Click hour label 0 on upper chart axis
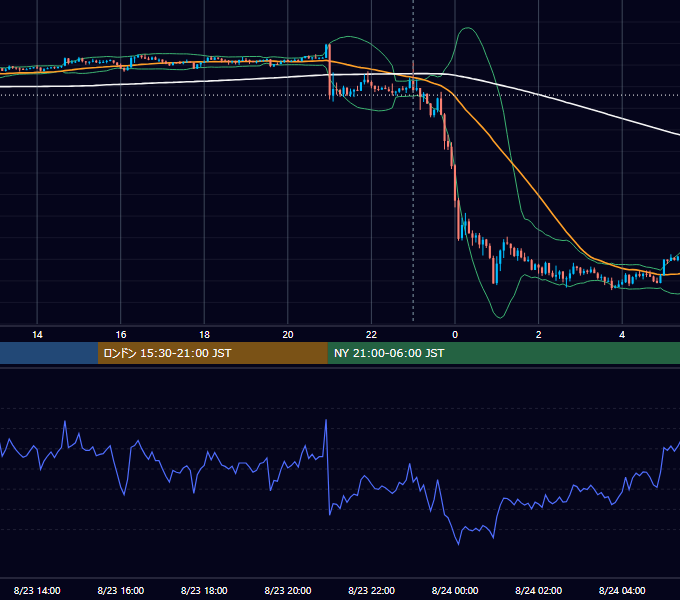Screen dimensions: 680x600 click(x=455, y=335)
